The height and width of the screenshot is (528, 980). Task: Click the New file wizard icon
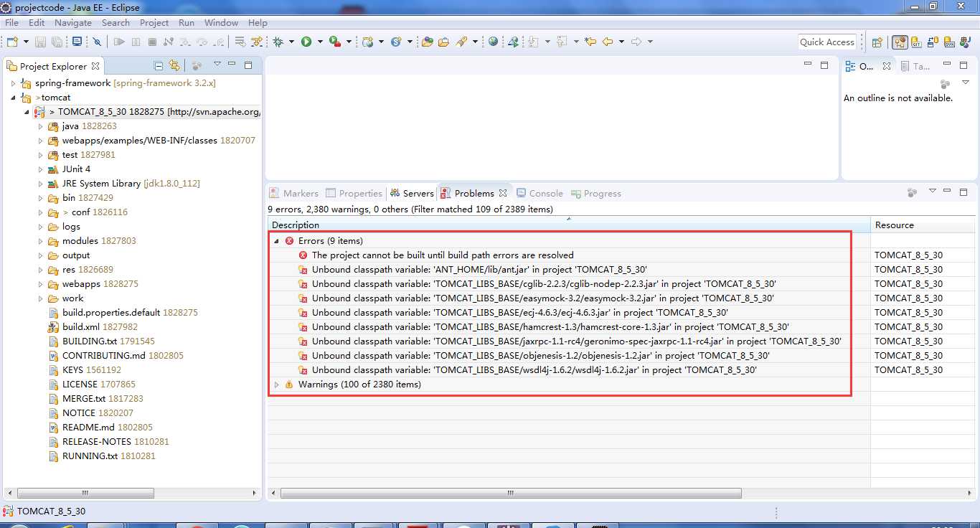pos(12,42)
